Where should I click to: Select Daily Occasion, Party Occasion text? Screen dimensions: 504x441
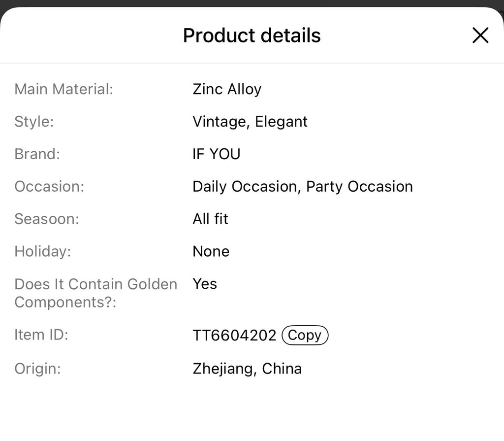pyautogui.click(x=303, y=186)
